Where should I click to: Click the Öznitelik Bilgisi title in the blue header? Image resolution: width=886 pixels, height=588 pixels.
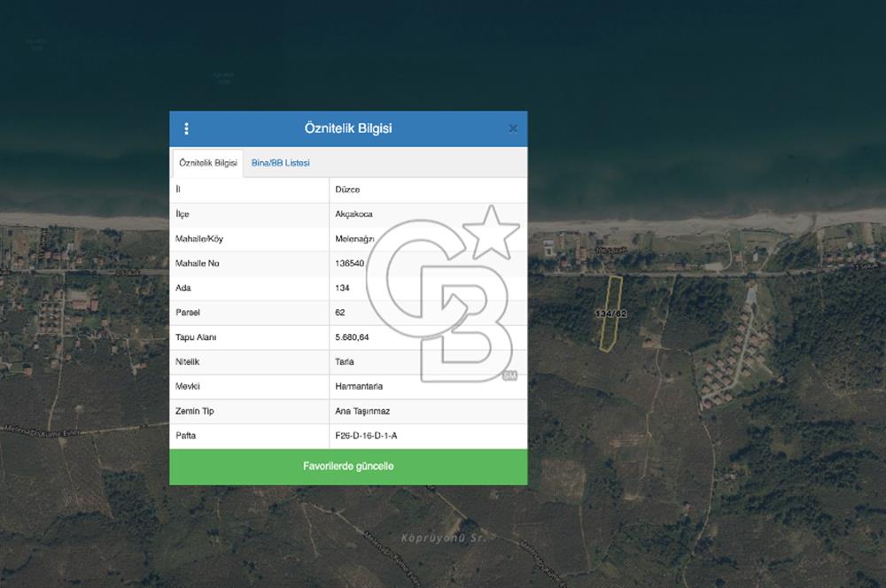348,129
